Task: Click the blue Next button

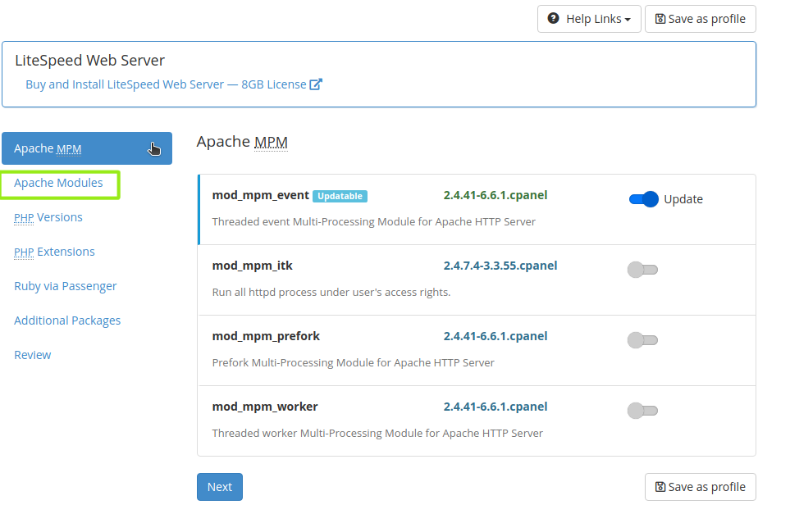Action: point(219,487)
